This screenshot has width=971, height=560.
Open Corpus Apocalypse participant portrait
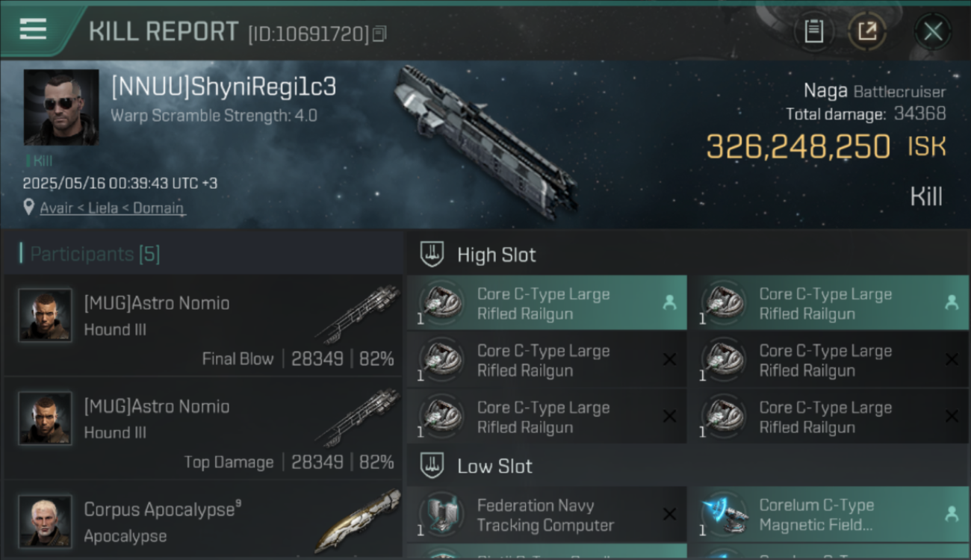tap(45, 521)
